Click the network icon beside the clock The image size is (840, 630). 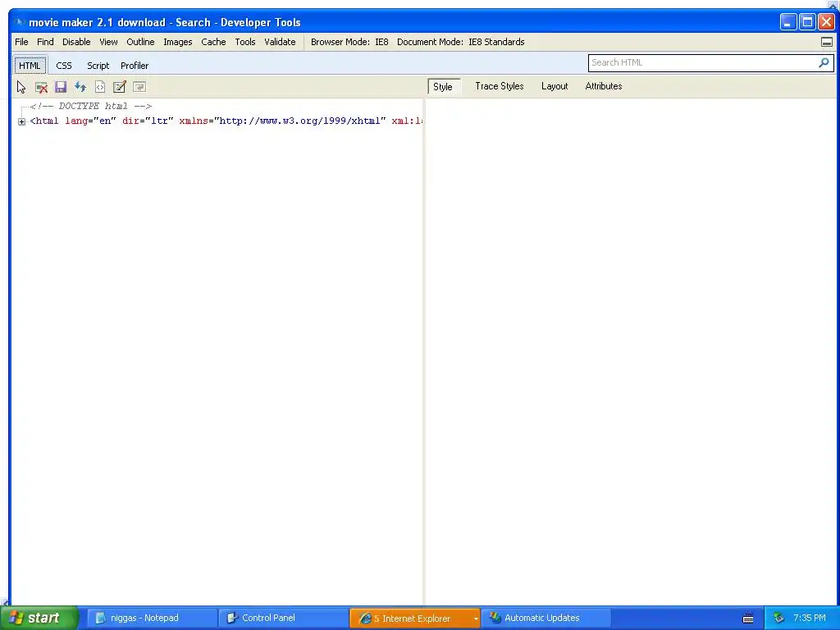tap(779, 619)
